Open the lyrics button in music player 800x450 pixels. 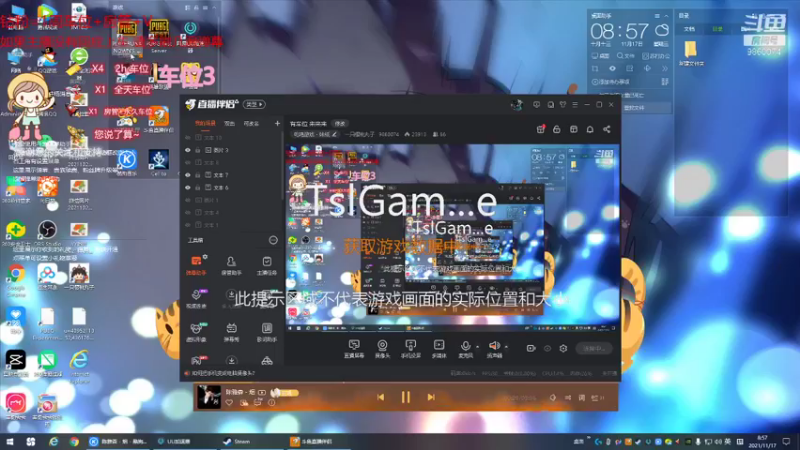coord(582,397)
